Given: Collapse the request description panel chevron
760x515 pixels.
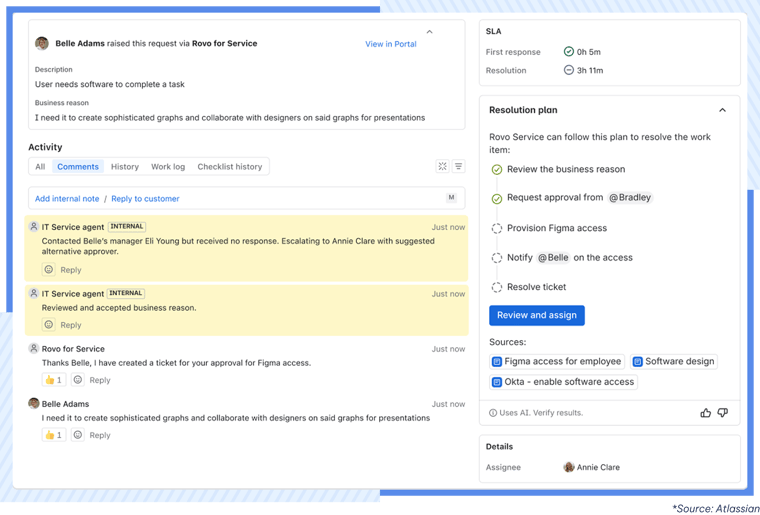Looking at the screenshot, I should coord(429,32).
